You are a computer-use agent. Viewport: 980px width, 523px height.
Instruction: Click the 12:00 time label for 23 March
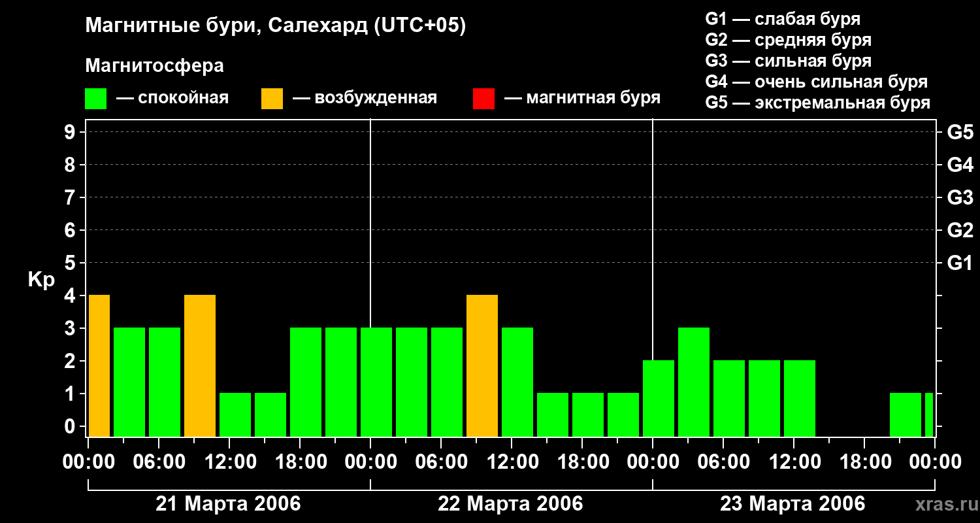794,462
